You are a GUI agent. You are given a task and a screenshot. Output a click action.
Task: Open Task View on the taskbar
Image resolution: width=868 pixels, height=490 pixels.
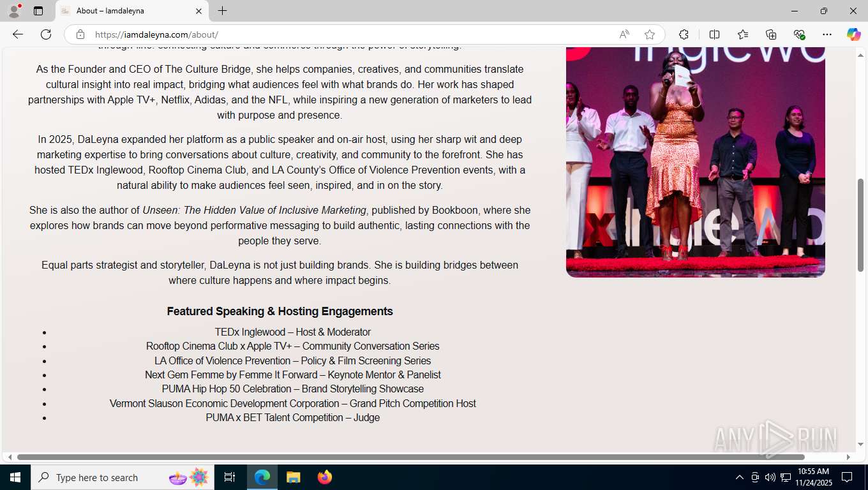230,477
